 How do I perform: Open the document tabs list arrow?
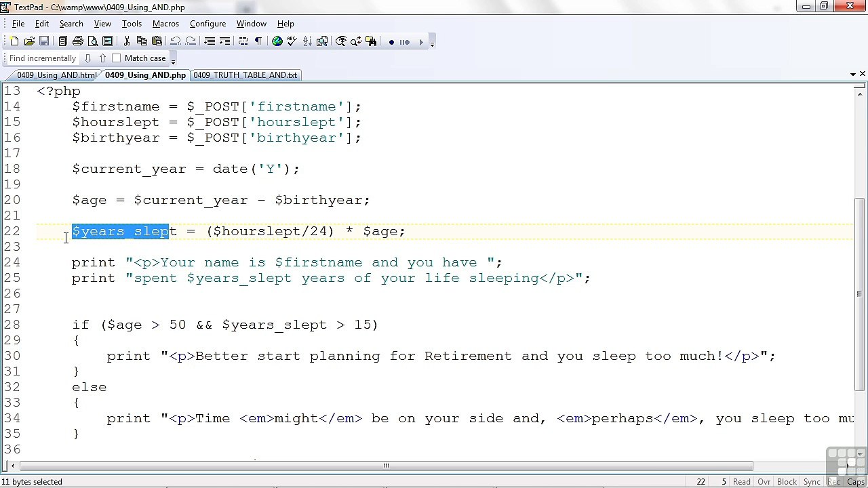tap(852, 74)
